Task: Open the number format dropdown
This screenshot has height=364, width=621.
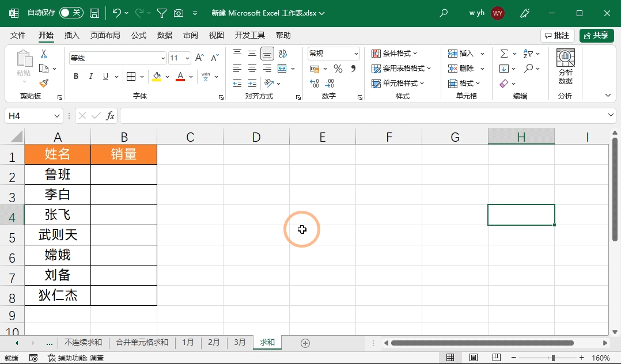Action: [x=356, y=54]
